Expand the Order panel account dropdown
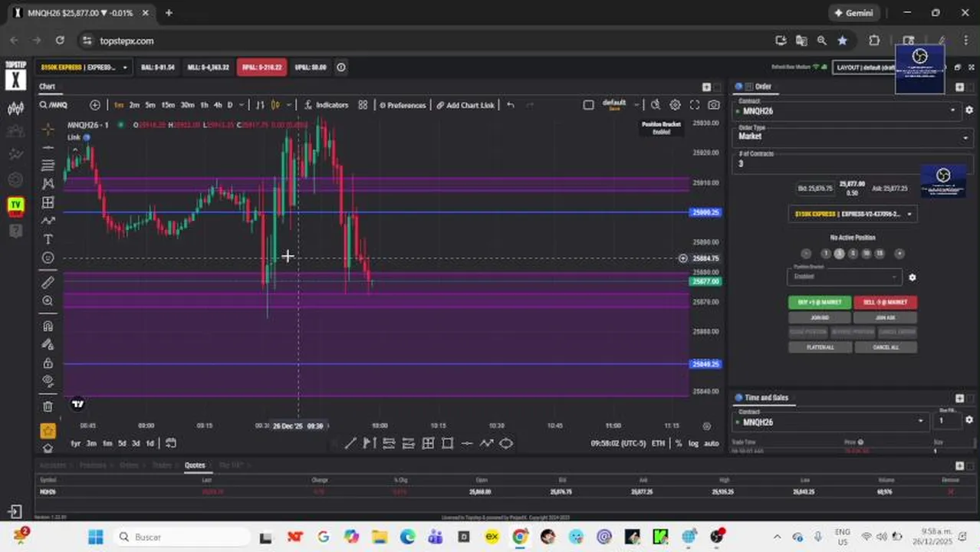The height and width of the screenshot is (552, 980). pos(852,214)
